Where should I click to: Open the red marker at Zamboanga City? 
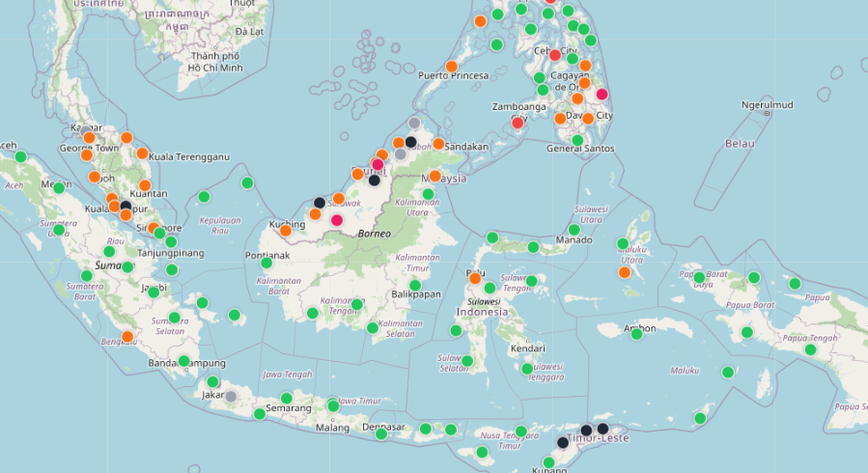click(518, 123)
